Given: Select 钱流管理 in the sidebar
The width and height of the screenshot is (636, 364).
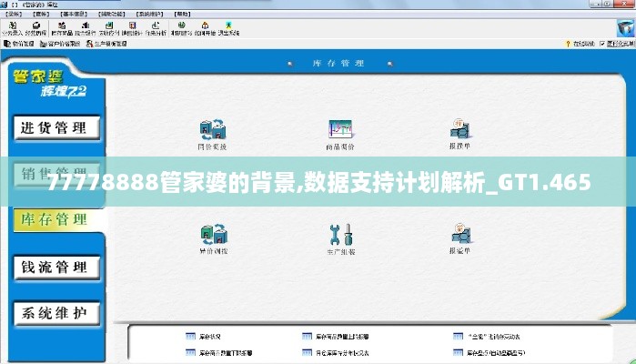Looking at the screenshot, I should click(56, 267).
